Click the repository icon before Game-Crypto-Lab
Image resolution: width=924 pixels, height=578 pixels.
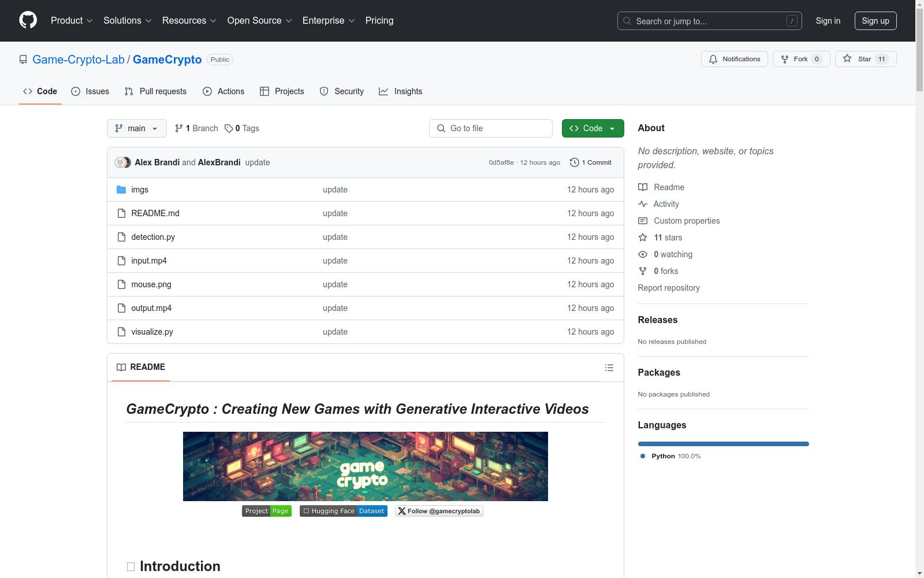(23, 60)
